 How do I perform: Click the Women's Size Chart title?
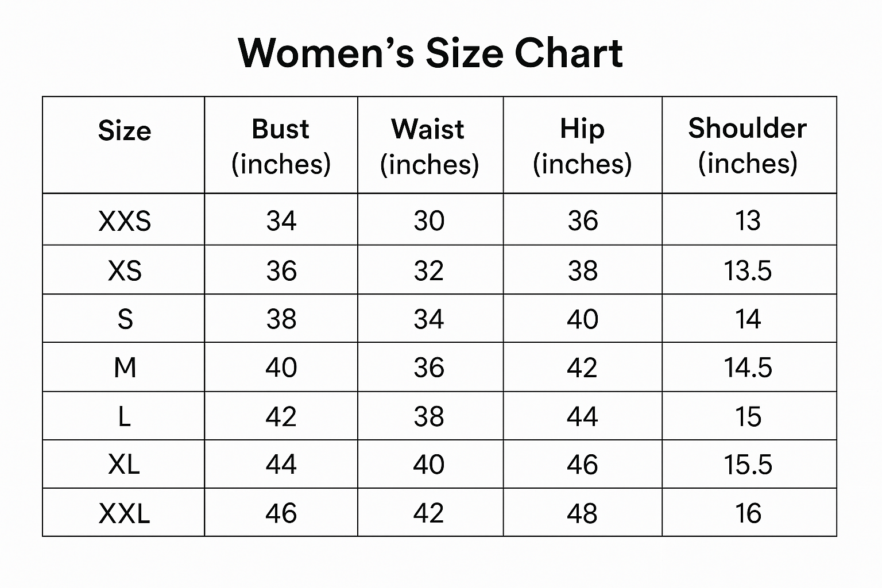coord(430,53)
